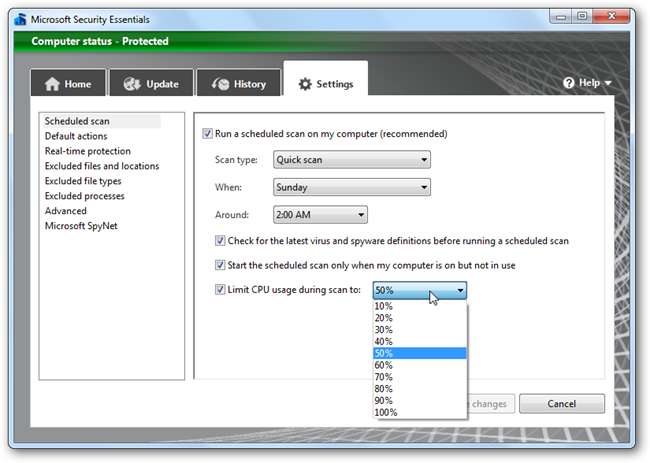Choose 10% CPU limit option
Screen dimensions: 650x463
(420, 306)
